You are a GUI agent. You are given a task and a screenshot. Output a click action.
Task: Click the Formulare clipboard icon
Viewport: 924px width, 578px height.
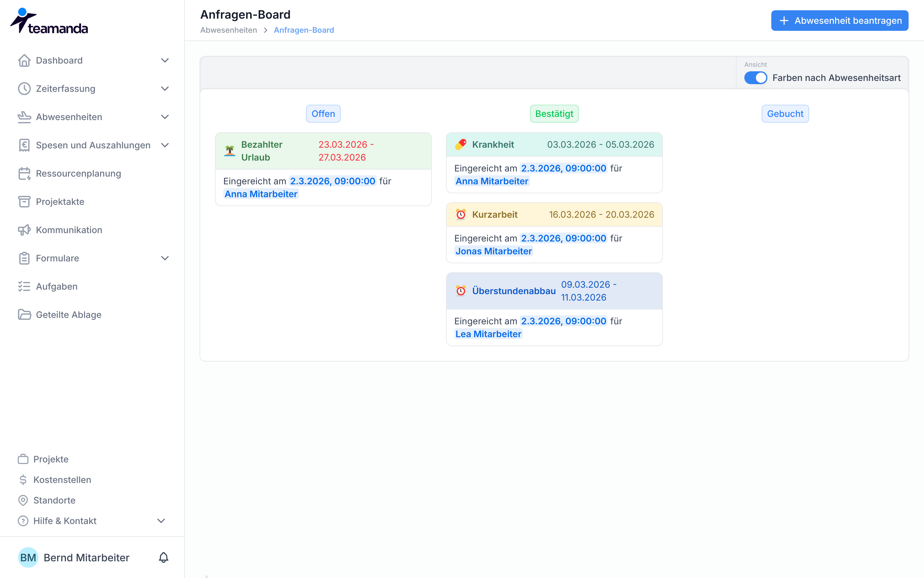[24, 258]
